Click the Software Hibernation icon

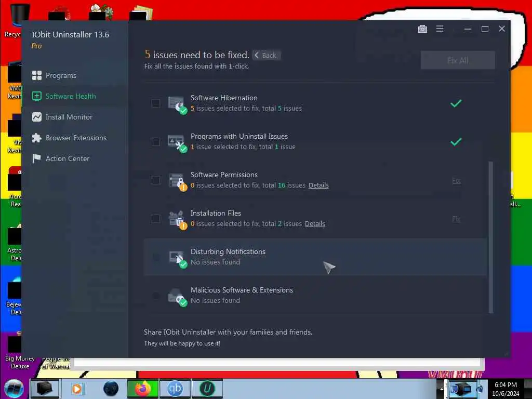(177, 105)
